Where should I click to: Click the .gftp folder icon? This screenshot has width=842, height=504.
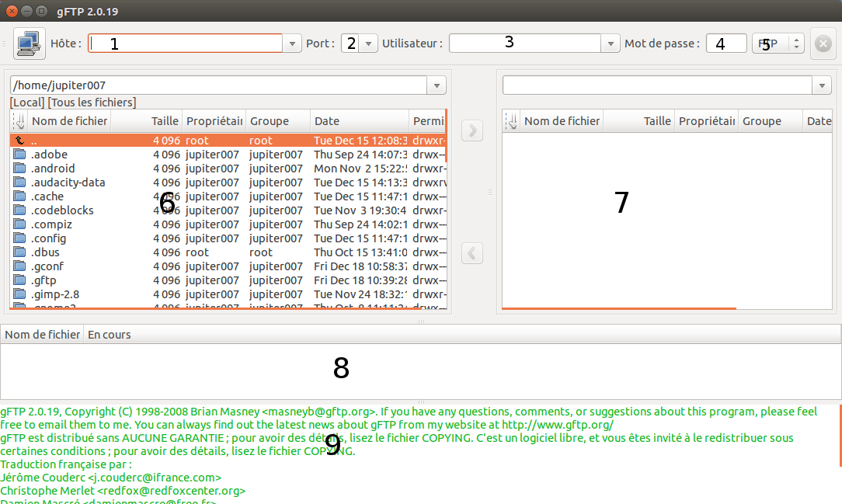coord(20,280)
